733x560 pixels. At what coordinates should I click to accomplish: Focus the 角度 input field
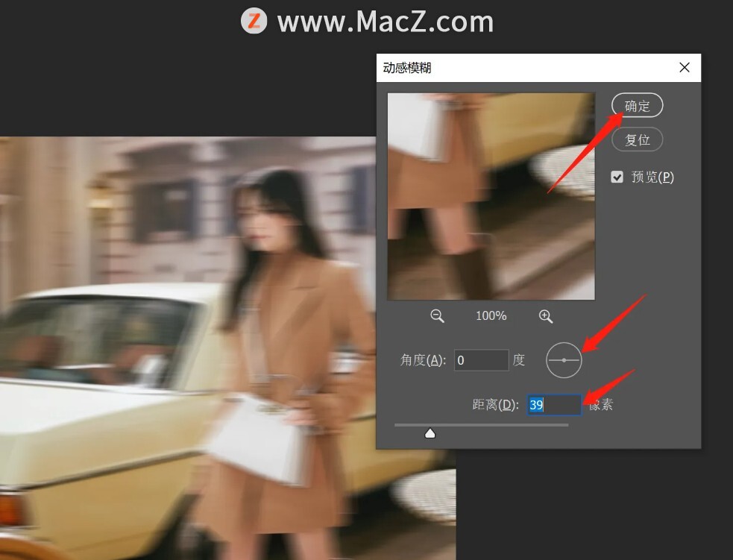click(482, 360)
